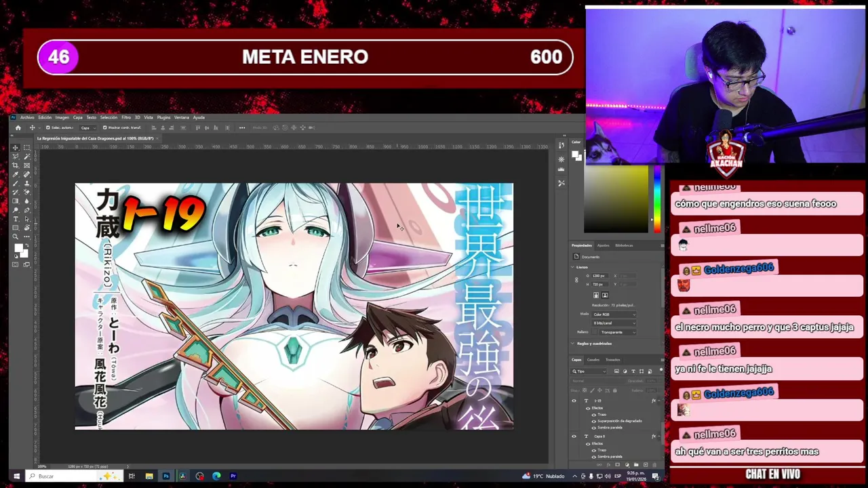Open the Archivo menu
Viewport: 868px width, 488px height.
pyautogui.click(x=27, y=117)
